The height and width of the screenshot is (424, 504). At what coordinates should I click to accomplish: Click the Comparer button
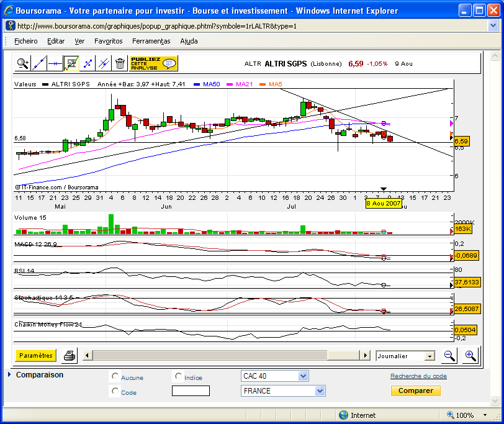[416, 390]
